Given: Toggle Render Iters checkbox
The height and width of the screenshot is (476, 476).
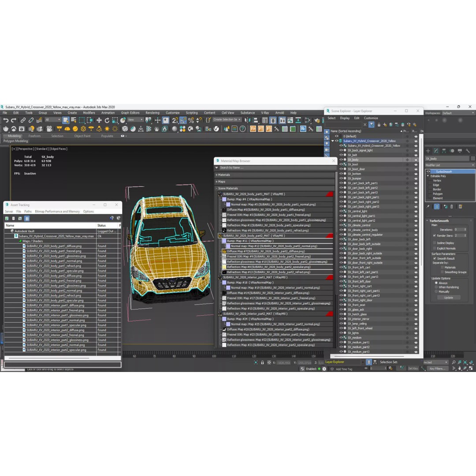Looking at the screenshot, I should point(434,235).
